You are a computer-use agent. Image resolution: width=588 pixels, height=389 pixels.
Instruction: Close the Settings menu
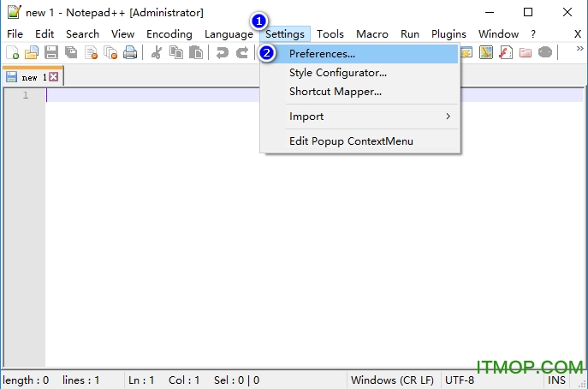[285, 34]
